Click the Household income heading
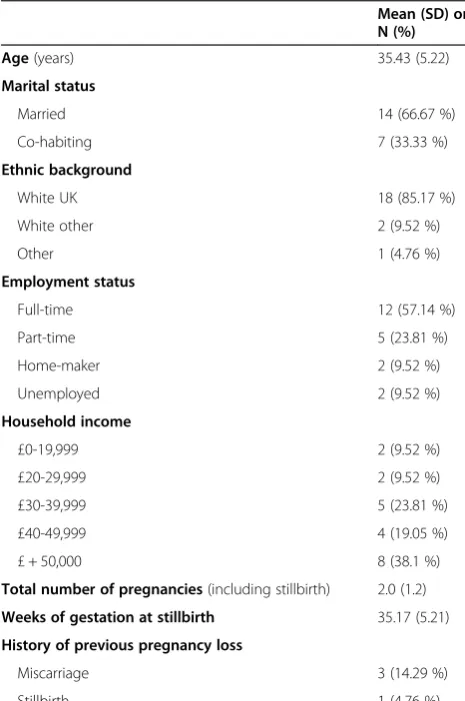 [x=66, y=422]
